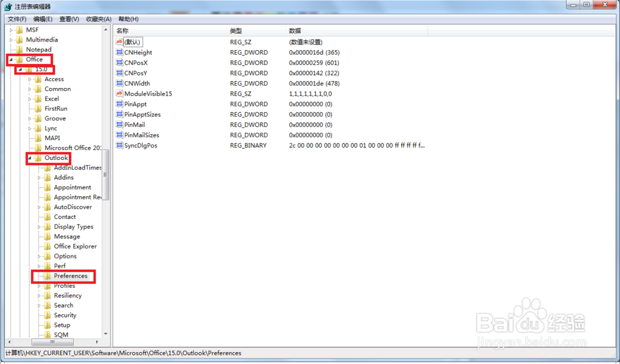Viewport: 620px width, 364px height.
Task: Click the Message folder icon
Action: (x=48, y=237)
